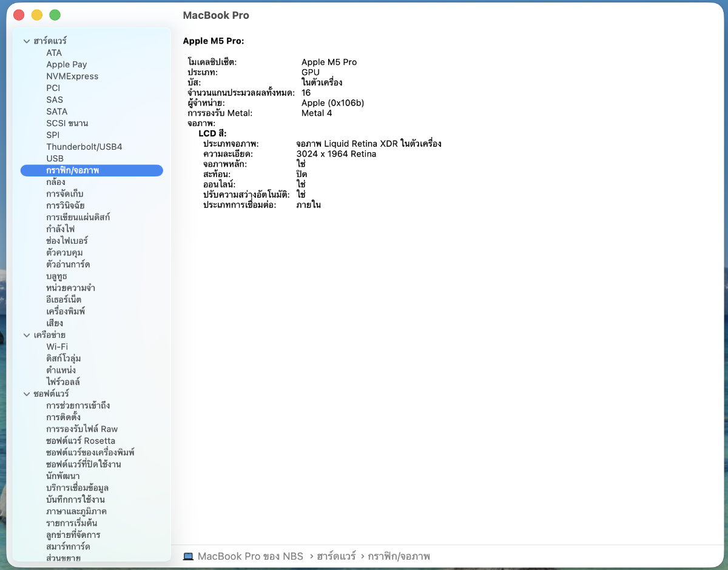Collapse the ฮาร์ดแวร์ section
Viewport: 728px width, 570px height.
click(x=27, y=41)
